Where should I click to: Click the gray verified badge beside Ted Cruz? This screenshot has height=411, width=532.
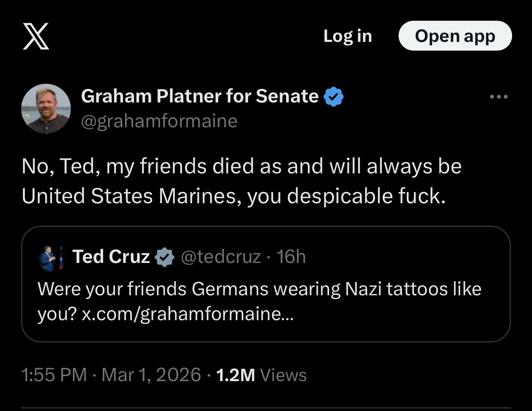coord(164,257)
